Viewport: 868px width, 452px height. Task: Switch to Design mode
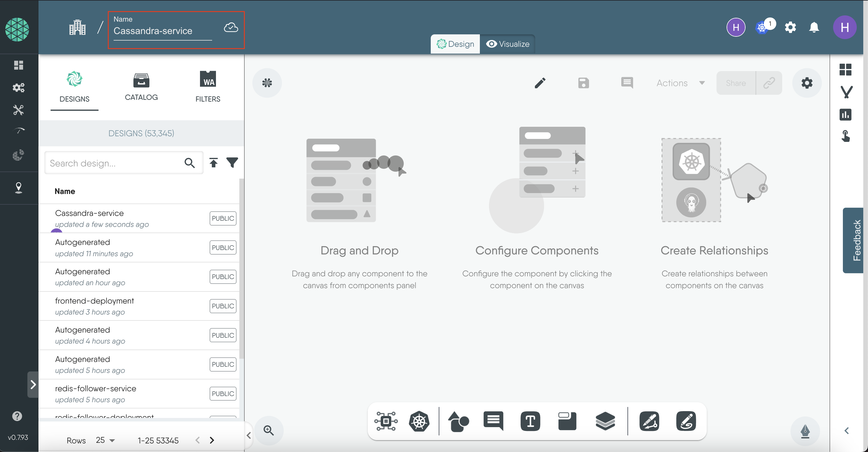[x=455, y=44]
